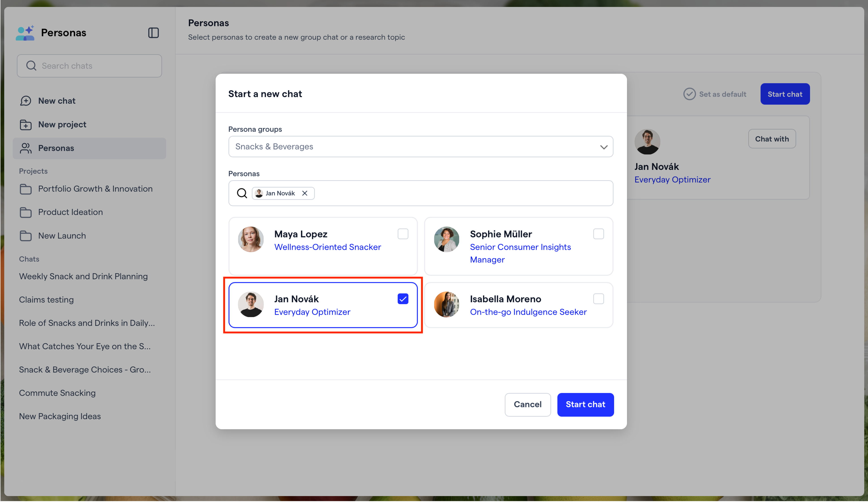Click the New Launch folder icon
Screen dimensions: 868x502
(x=26, y=236)
